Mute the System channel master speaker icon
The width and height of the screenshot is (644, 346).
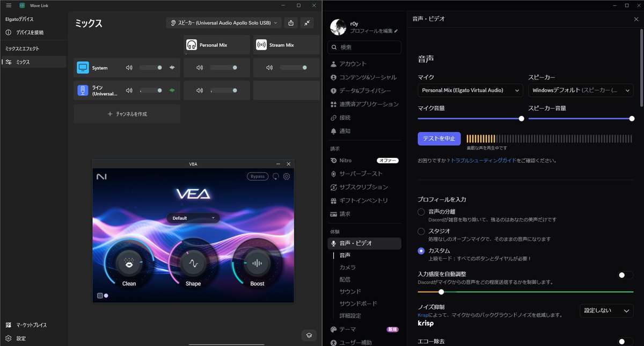pyautogui.click(x=129, y=68)
